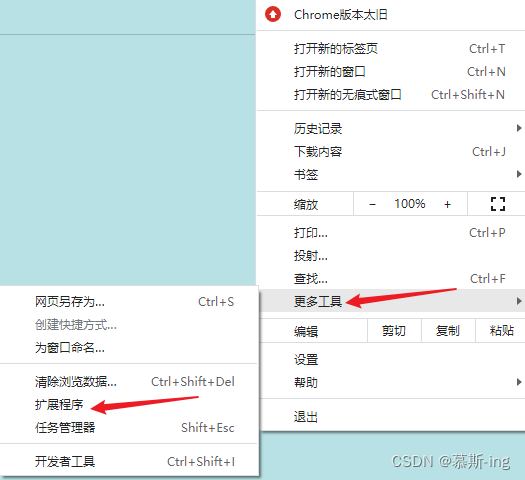The height and width of the screenshot is (480, 525).
Task: Open 设置 from the Chrome menu
Action: point(391,359)
